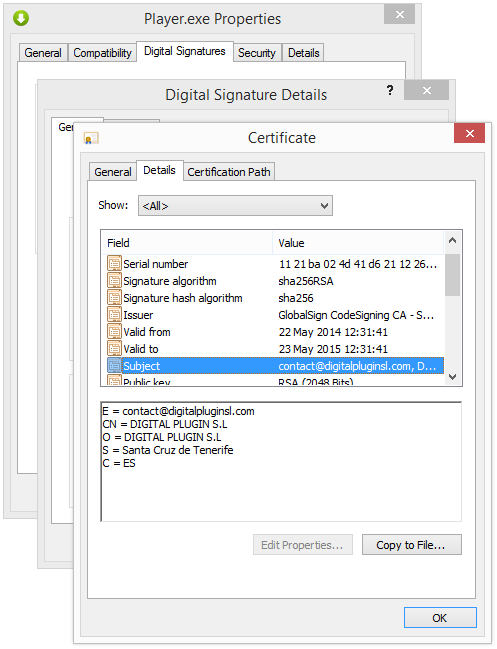Click the Signature algorithm field icon
This screenshot has width=497, height=649.
click(x=114, y=280)
